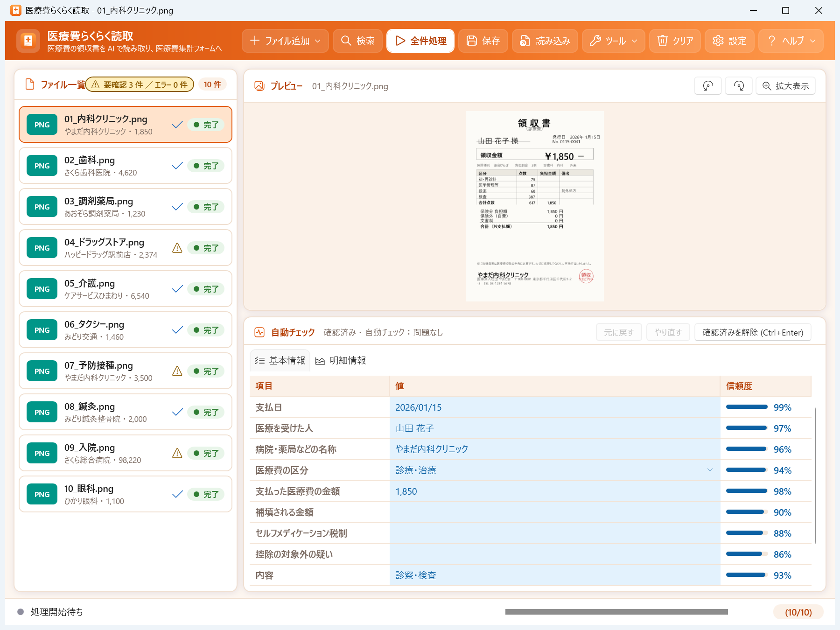Edit the 支払った医療費の金額 value 1,850
Image resolution: width=840 pixels, height=630 pixels.
coord(555,491)
